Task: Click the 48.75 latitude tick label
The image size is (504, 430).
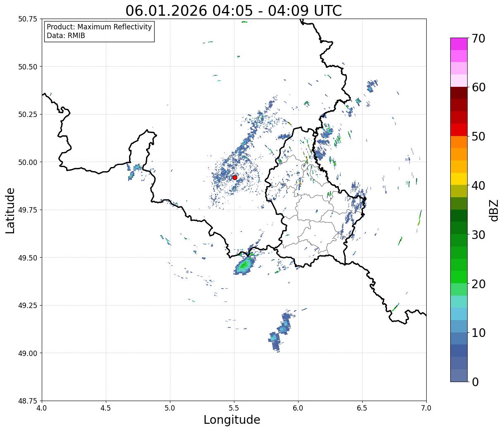Action: tap(28, 401)
